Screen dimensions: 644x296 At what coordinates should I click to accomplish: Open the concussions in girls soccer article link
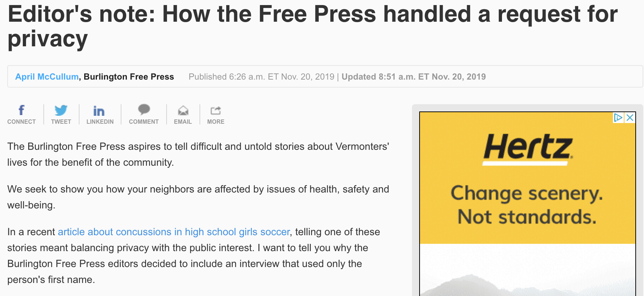coord(173,232)
